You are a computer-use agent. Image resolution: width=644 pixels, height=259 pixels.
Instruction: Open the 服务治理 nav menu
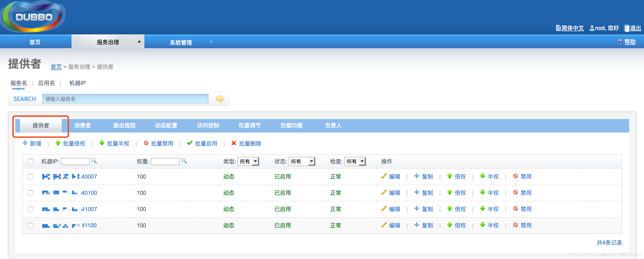tap(108, 42)
